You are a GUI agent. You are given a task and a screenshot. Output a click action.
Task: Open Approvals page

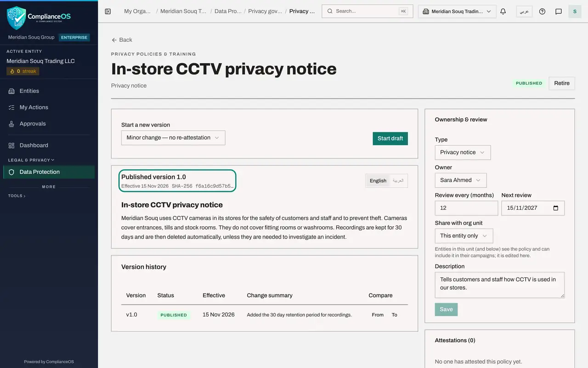[49, 124]
